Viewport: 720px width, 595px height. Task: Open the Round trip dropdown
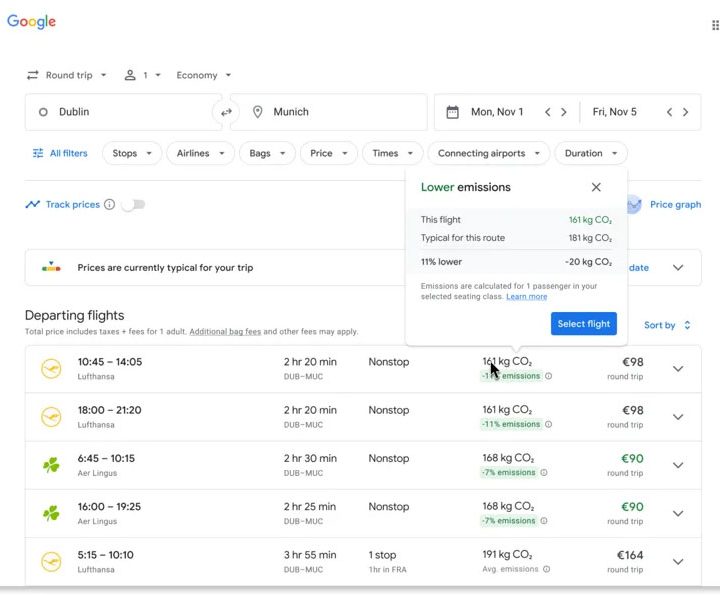(x=67, y=75)
